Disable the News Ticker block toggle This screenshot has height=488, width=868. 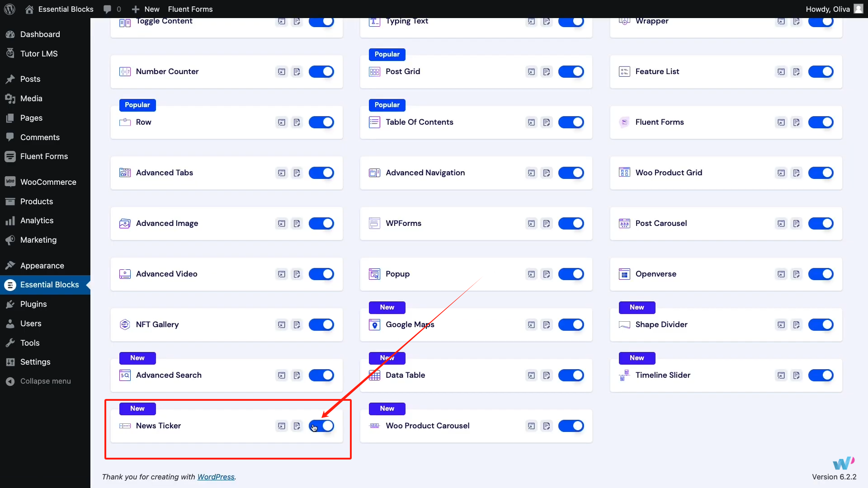[x=321, y=426]
